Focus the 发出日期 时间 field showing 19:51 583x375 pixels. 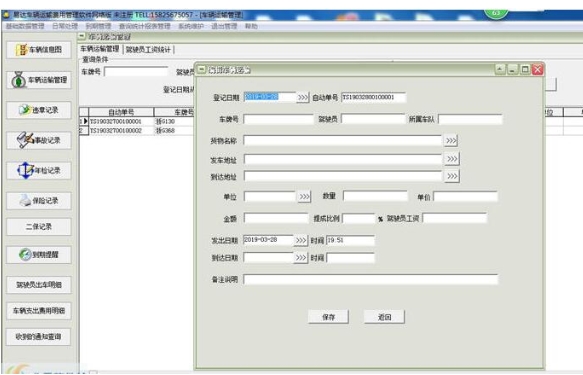click(350, 240)
